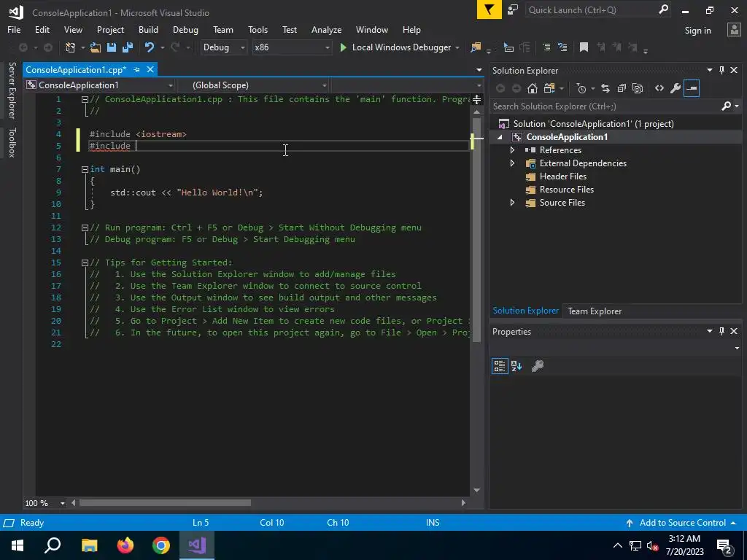Open the Build menu
The width and height of the screenshot is (747, 560).
148,29
